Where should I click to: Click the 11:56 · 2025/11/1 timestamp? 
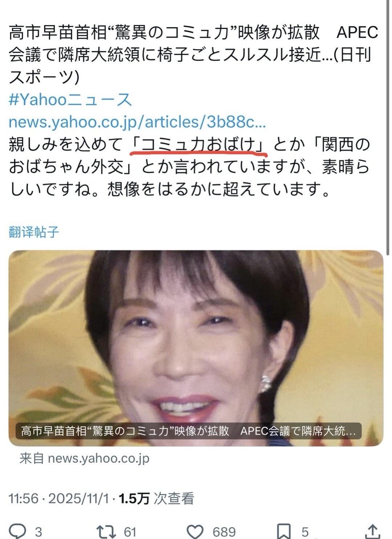pos(59,498)
